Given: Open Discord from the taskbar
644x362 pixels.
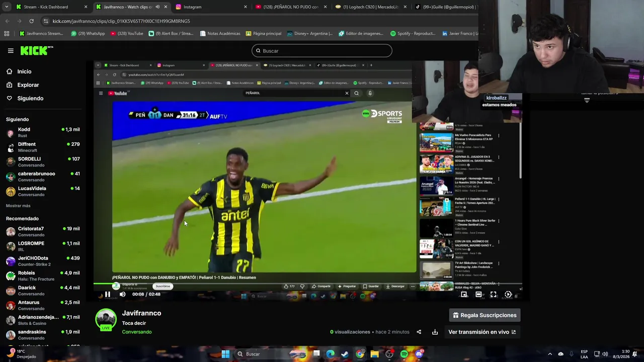Looking at the screenshot, I should [419, 354].
